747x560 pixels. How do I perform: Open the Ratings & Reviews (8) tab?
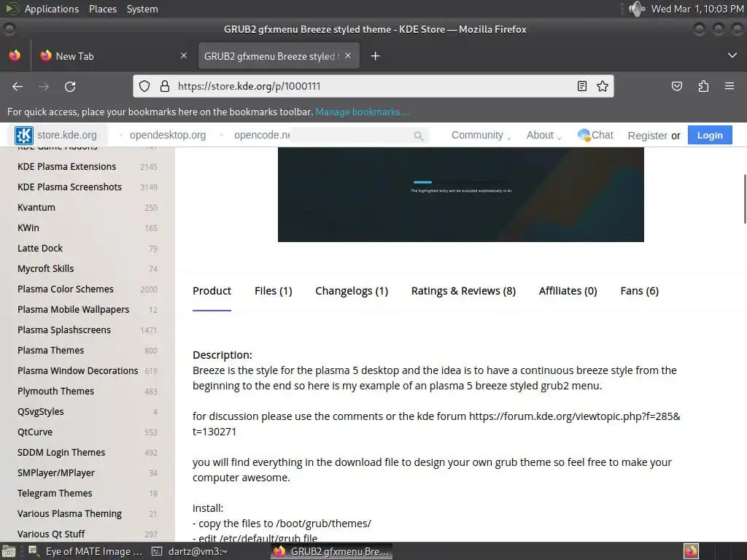[463, 291]
